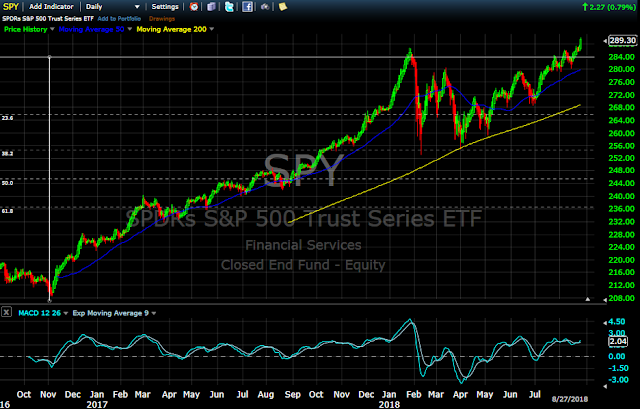Click the left arrow beside 208.00 label
The image size is (640, 409).
(605, 299)
